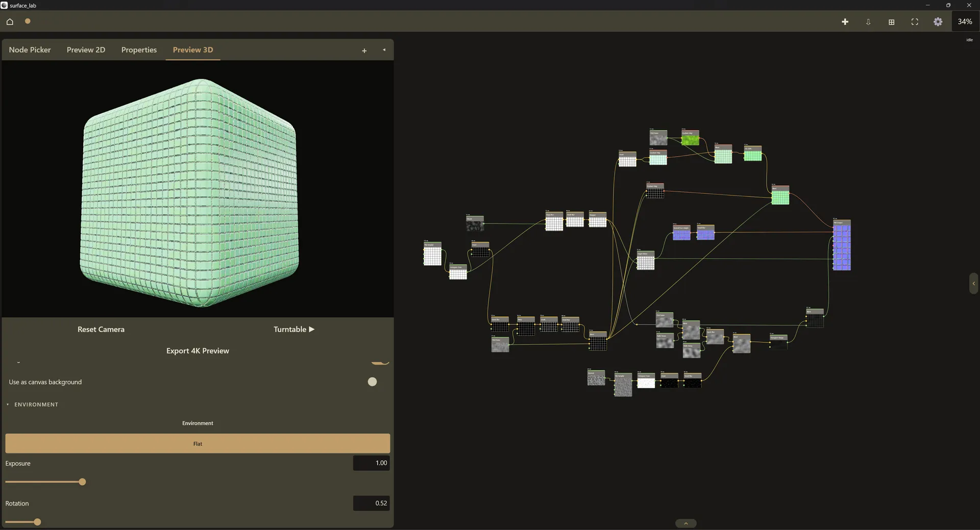This screenshot has height=530, width=980.
Task: Toggle fullscreen with the brackets icon
Action: 914,21
